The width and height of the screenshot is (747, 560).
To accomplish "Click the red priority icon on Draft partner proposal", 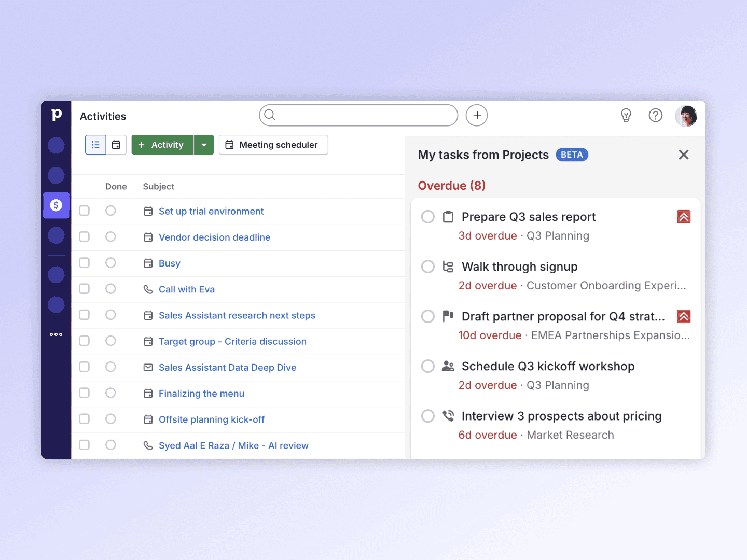I will tap(684, 316).
